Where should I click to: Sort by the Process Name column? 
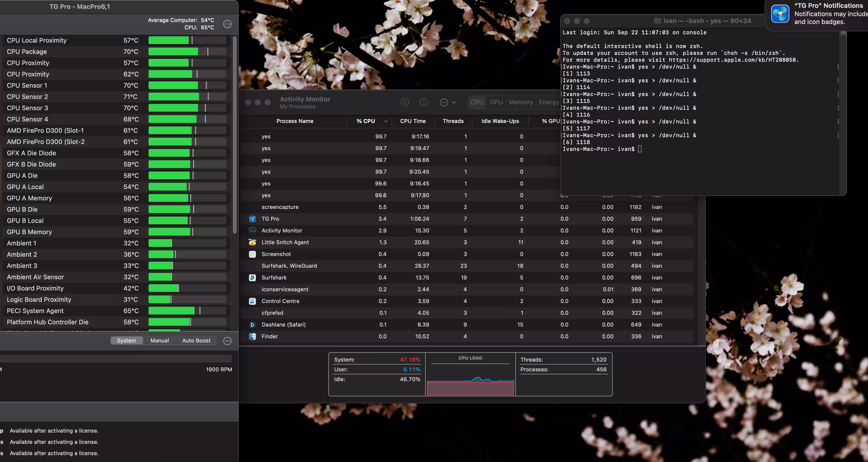tap(295, 121)
